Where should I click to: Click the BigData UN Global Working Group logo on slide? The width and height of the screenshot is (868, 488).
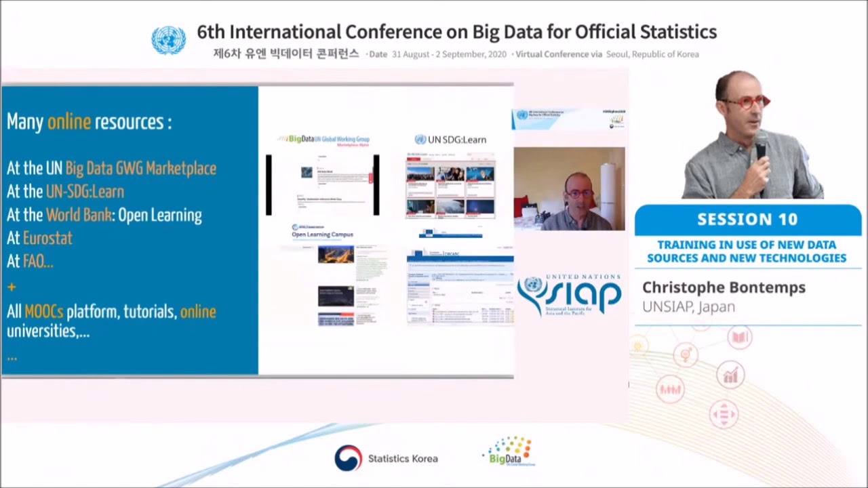coord(323,140)
